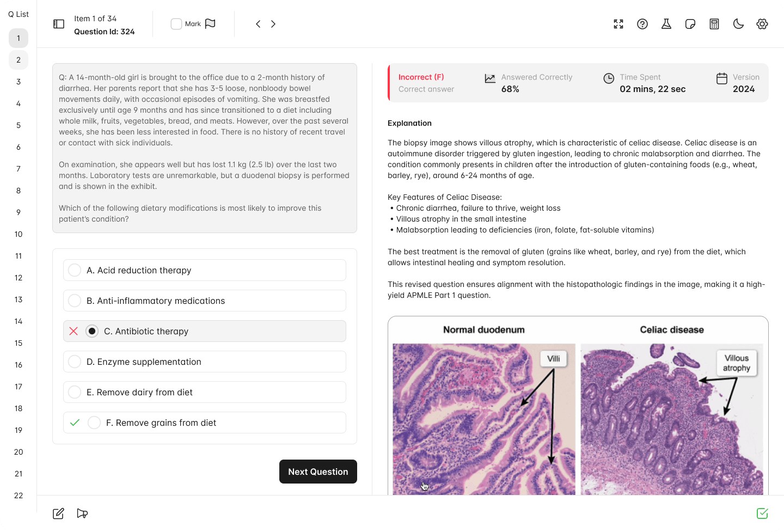Open the edit note icon bottom left
This screenshot has height=532, width=784.
(x=58, y=513)
